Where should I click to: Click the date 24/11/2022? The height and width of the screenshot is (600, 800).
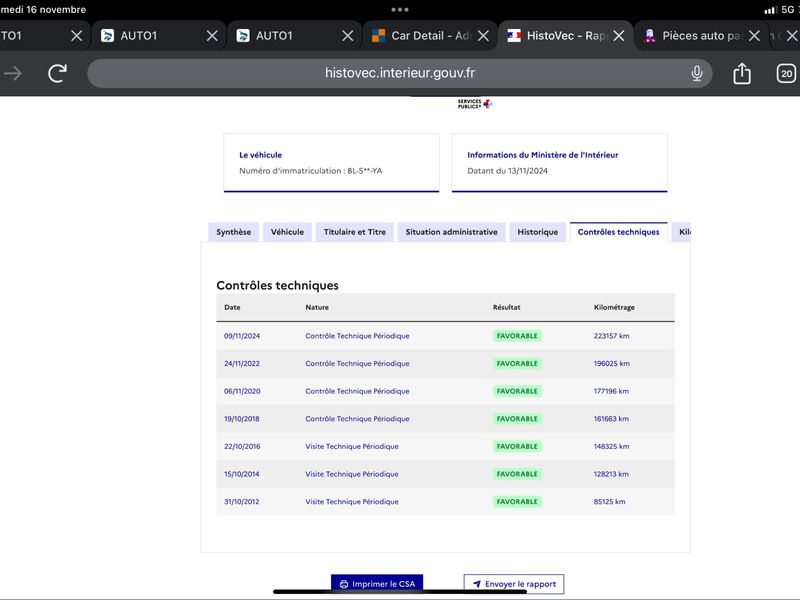tap(242, 363)
